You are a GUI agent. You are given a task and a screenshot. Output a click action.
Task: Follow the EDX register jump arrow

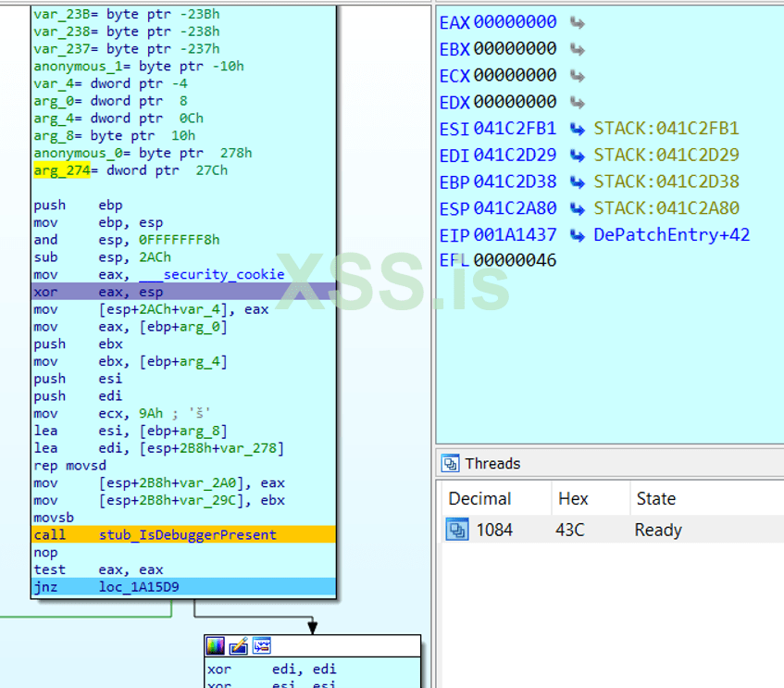[x=578, y=103]
